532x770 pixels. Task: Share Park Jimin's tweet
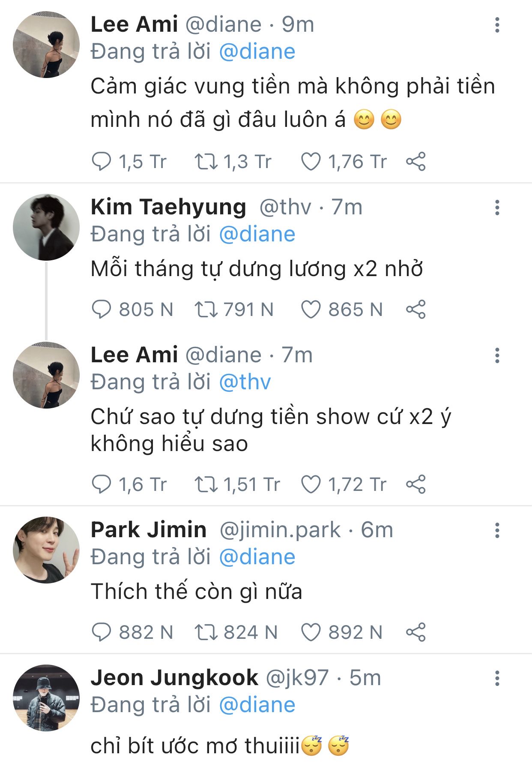pyautogui.click(x=415, y=632)
